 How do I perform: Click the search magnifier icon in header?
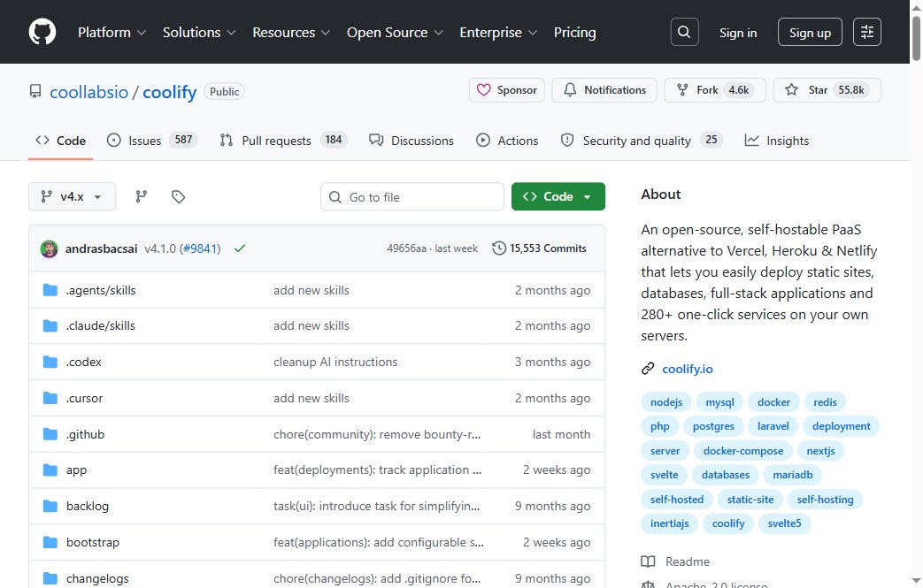tap(684, 32)
